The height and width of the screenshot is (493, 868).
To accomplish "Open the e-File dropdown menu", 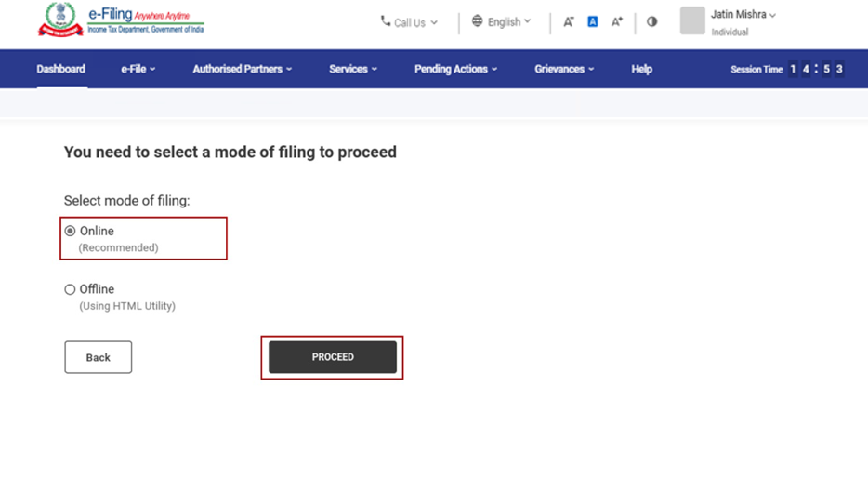I will 138,69.
